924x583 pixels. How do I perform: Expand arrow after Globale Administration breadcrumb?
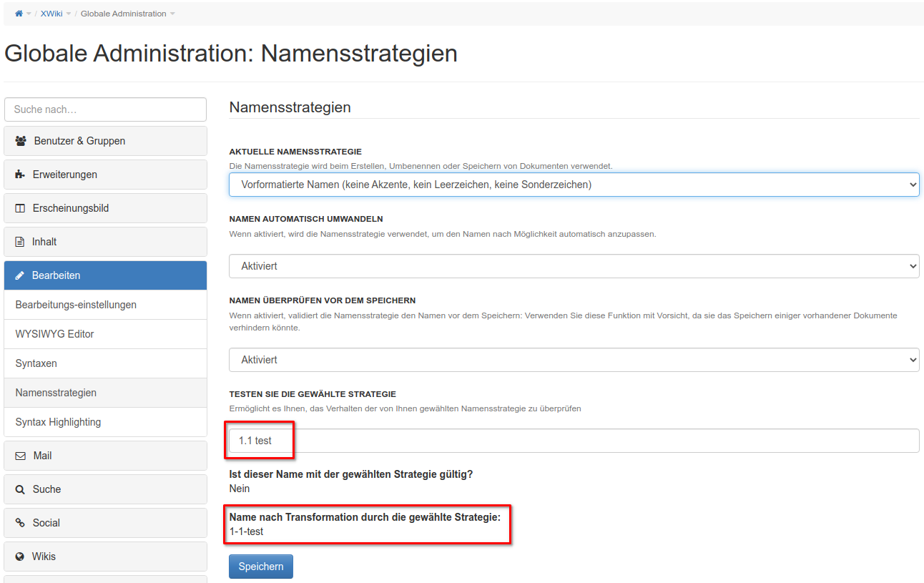point(172,14)
